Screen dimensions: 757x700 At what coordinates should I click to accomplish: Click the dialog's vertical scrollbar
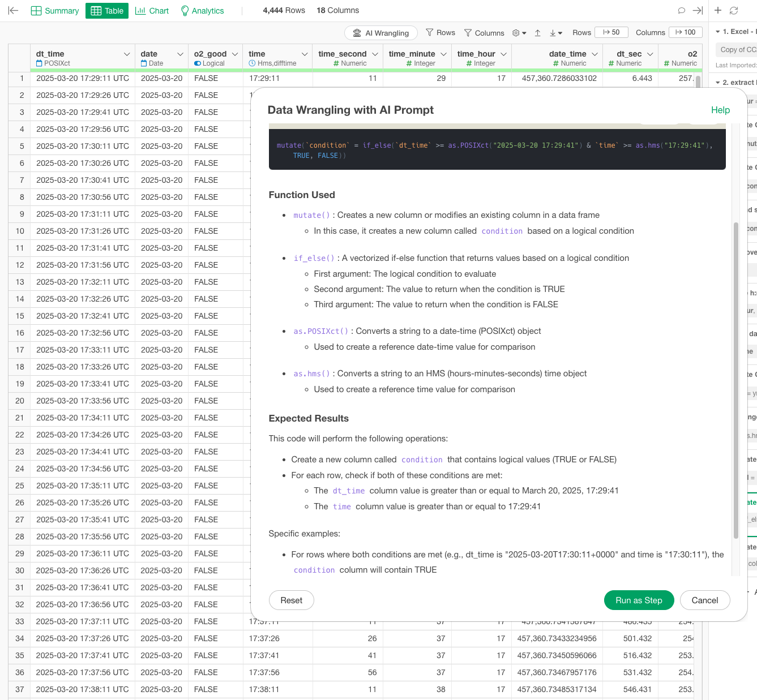[735, 379]
